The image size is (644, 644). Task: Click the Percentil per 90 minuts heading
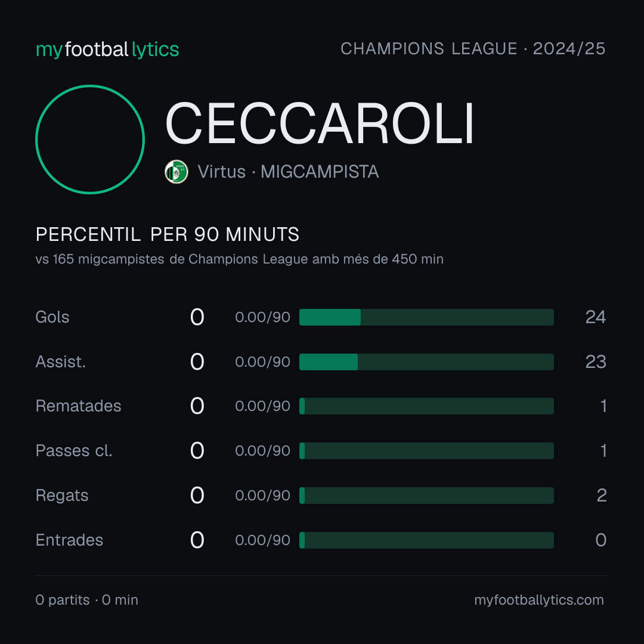[167, 234]
